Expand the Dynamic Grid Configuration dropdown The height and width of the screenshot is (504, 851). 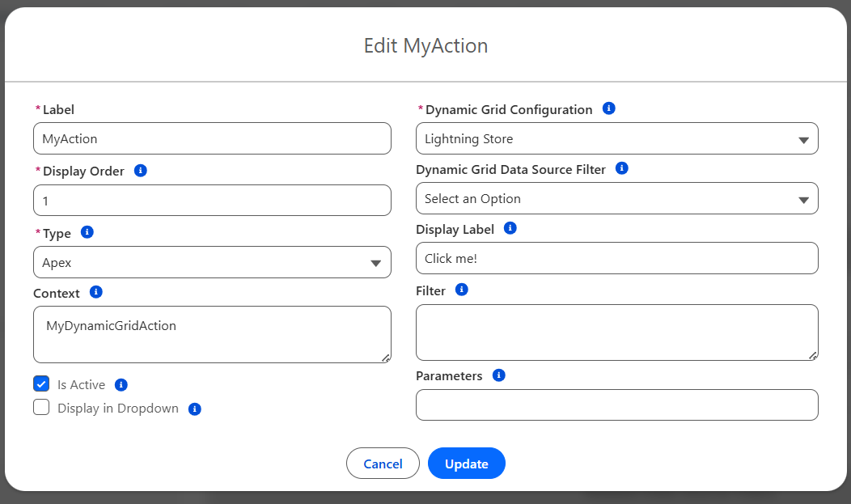[616, 139]
